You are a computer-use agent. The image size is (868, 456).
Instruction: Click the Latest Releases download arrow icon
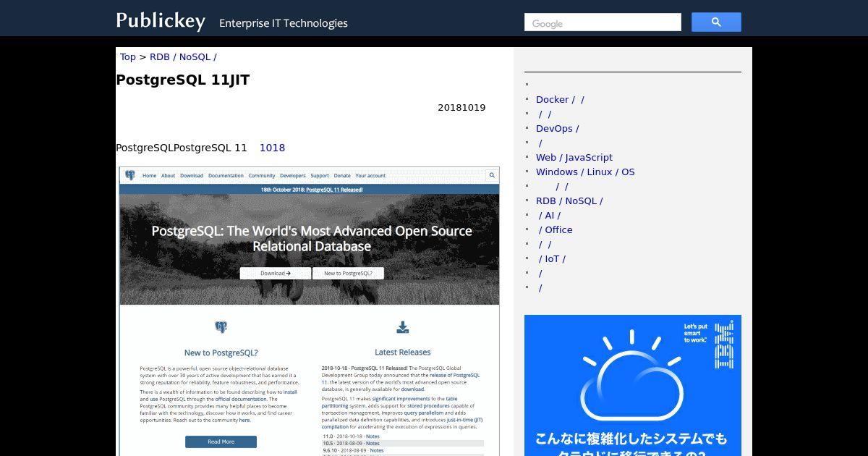click(403, 328)
